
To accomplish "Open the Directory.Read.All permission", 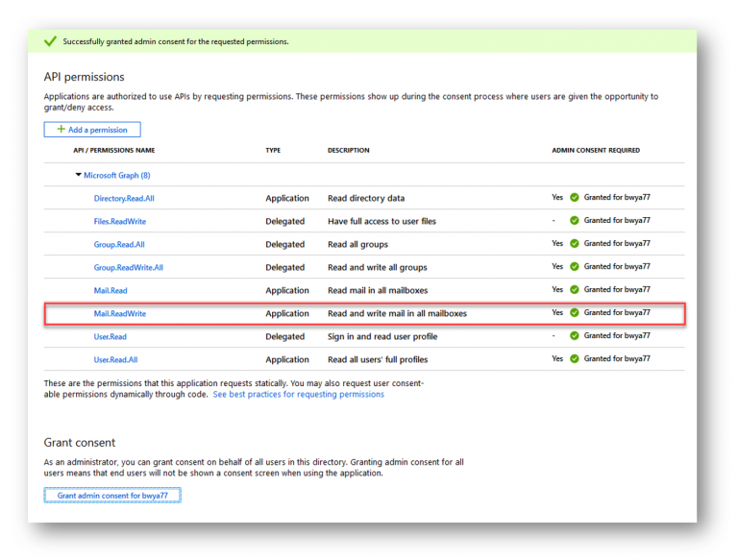I will coord(124,198).
